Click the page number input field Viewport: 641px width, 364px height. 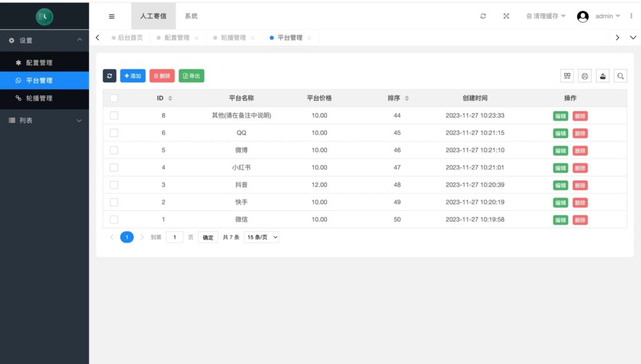[175, 237]
